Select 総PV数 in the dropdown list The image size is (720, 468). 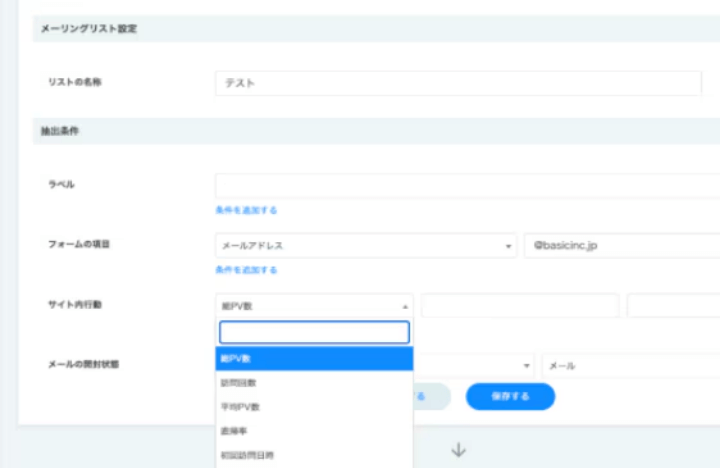(314, 359)
